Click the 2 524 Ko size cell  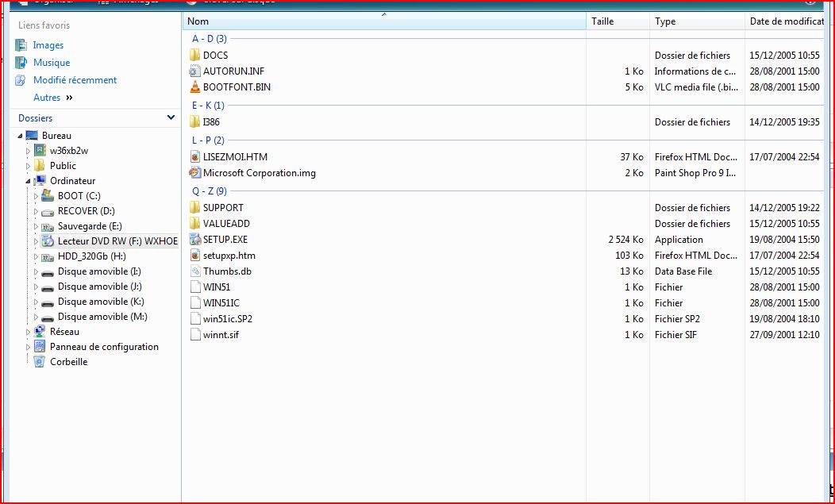tap(625, 239)
